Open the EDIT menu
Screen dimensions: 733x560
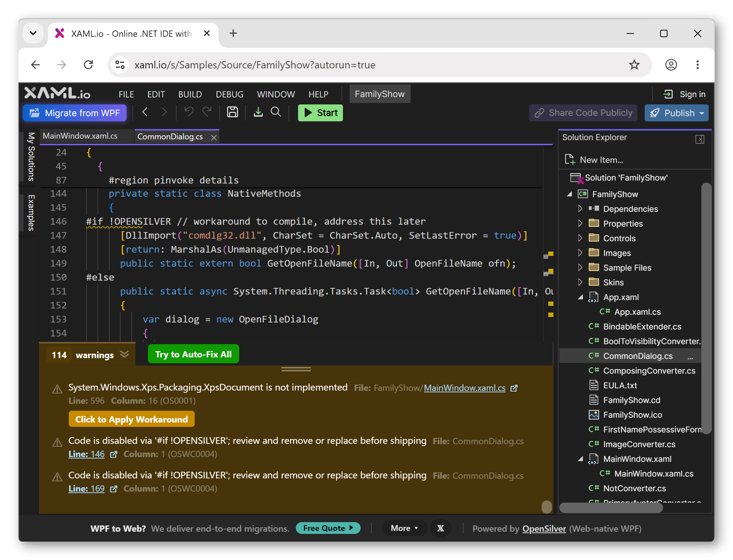click(156, 94)
